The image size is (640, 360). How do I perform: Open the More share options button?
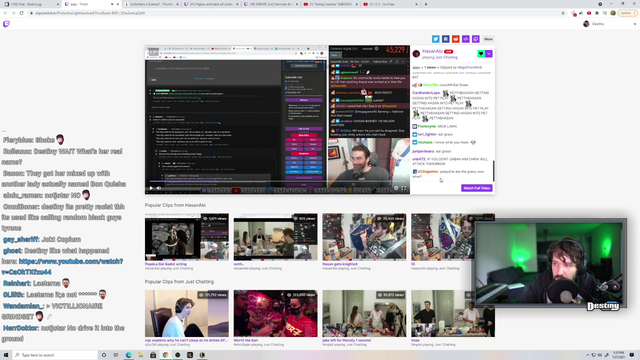(x=488, y=39)
